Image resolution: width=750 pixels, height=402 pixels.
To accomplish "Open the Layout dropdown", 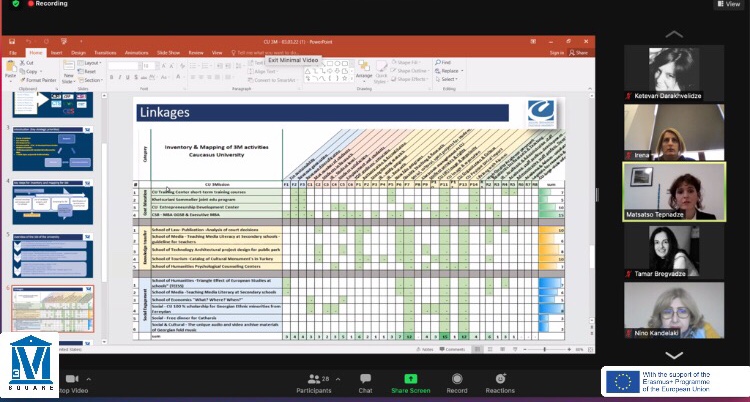I will (x=90, y=63).
